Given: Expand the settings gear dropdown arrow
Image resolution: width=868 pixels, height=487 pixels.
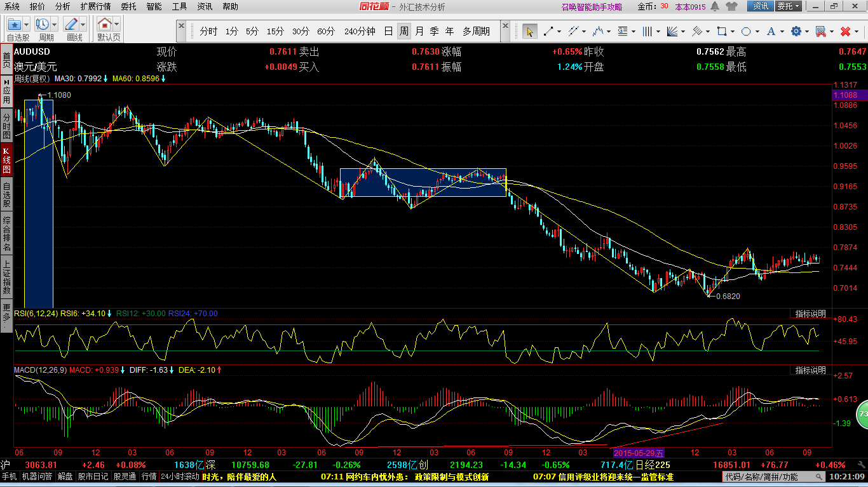Looking at the screenshot, I should 806,31.
